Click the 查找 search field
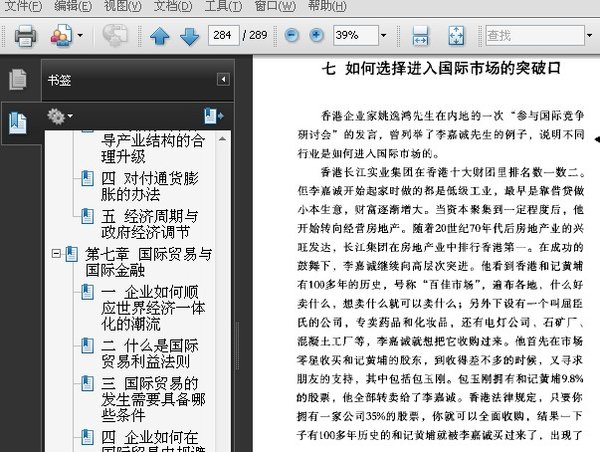The width and height of the screenshot is (600, 452). click(x=535, y=36)
